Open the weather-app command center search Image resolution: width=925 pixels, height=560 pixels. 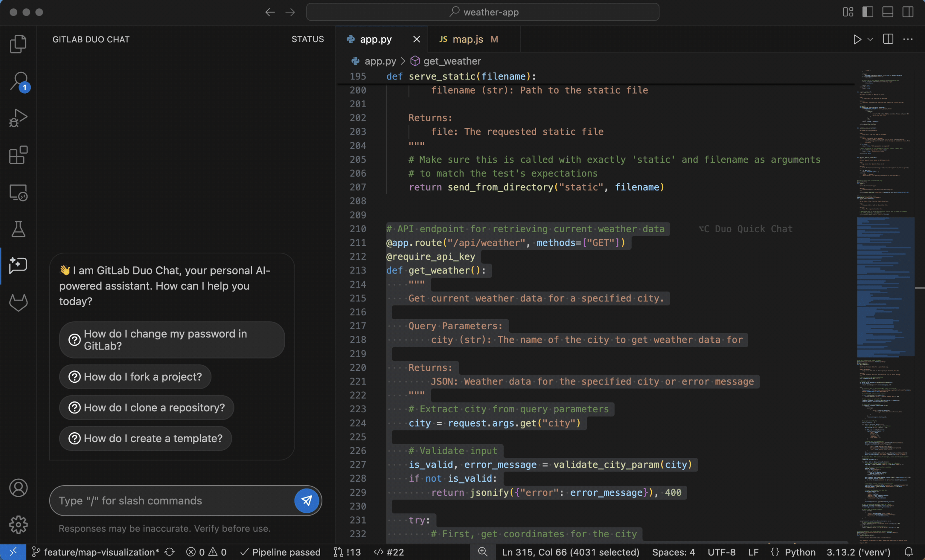tap(482, 12)
